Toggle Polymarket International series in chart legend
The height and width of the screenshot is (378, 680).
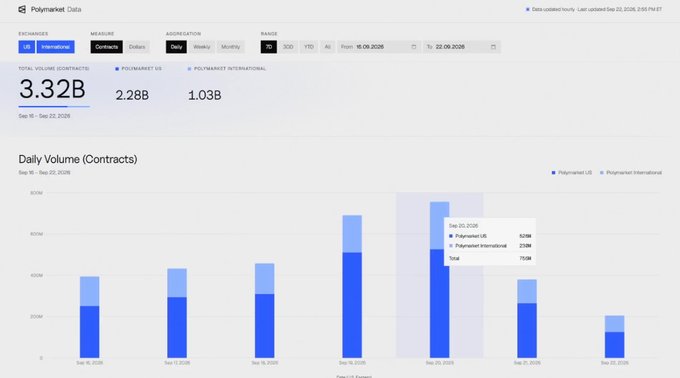click(x=631, y=173)
